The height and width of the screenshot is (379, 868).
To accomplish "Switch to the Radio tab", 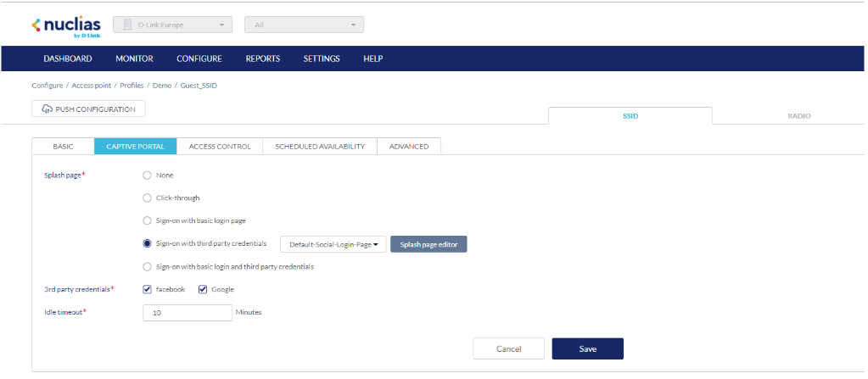I will 798,116.
